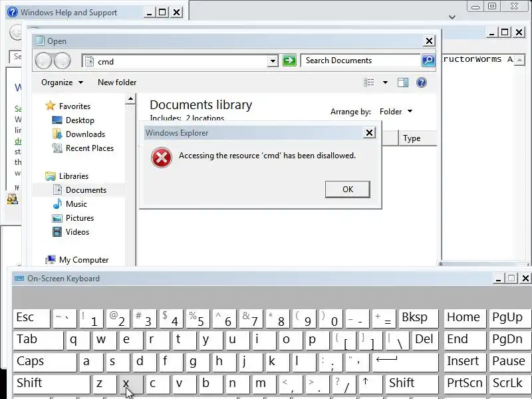
Task: Click the PgUp key on On-Screen Keyboard
Action: pos(509,319)
